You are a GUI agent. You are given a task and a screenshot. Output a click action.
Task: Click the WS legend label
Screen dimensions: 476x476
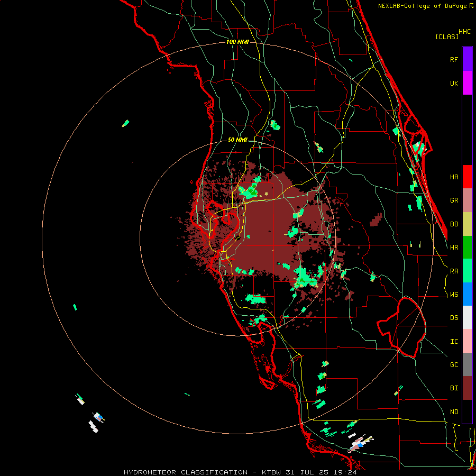pos(454,295)
